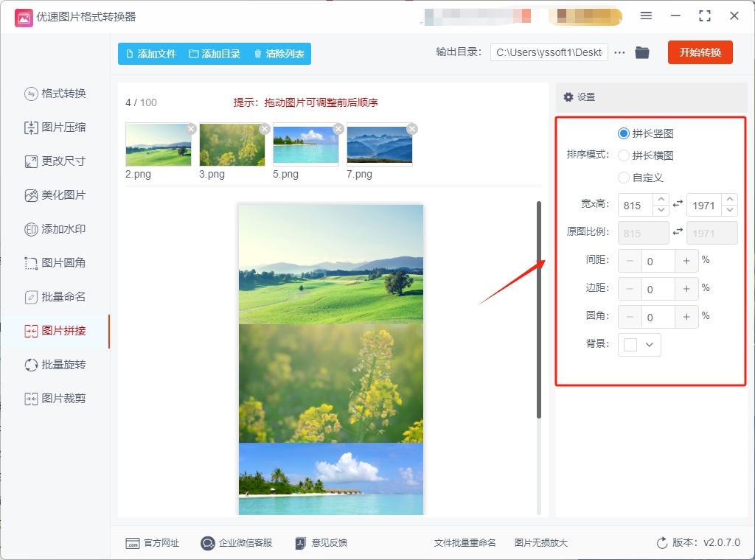Open the output folder icon

point(642,52)
